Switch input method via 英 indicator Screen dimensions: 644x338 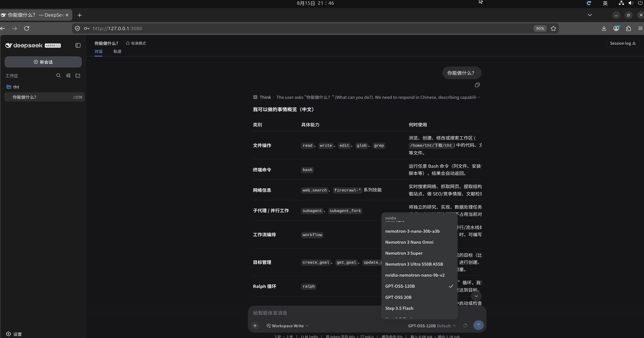click(605, 3)
